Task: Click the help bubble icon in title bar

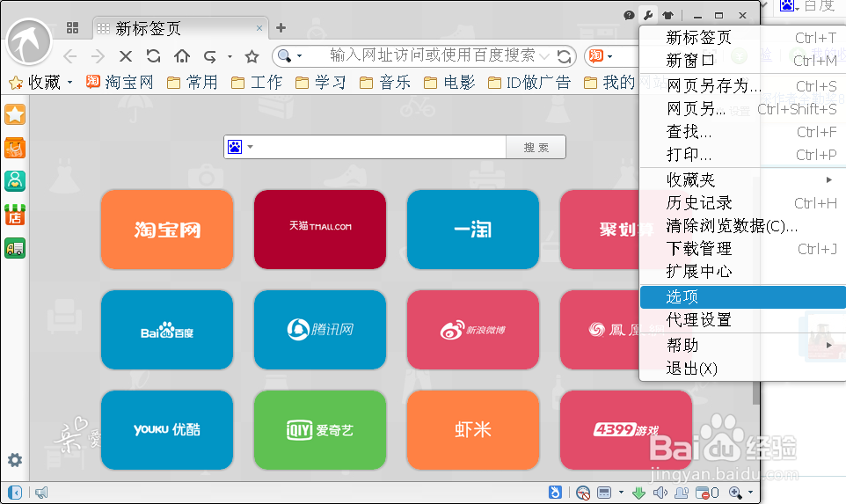Action: pyautogui.click(x=629, y=15)
